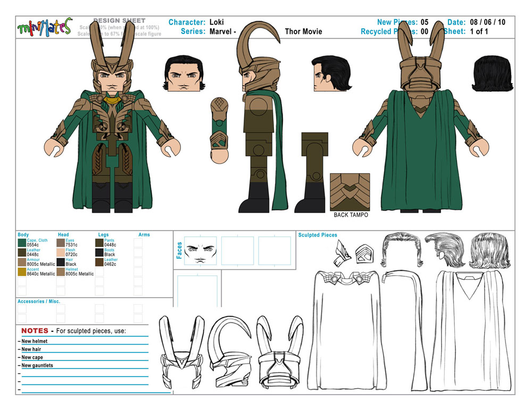Click the Character name 'Loki'
This screenshot has width=532, height=411.
(x=217, y=22)
